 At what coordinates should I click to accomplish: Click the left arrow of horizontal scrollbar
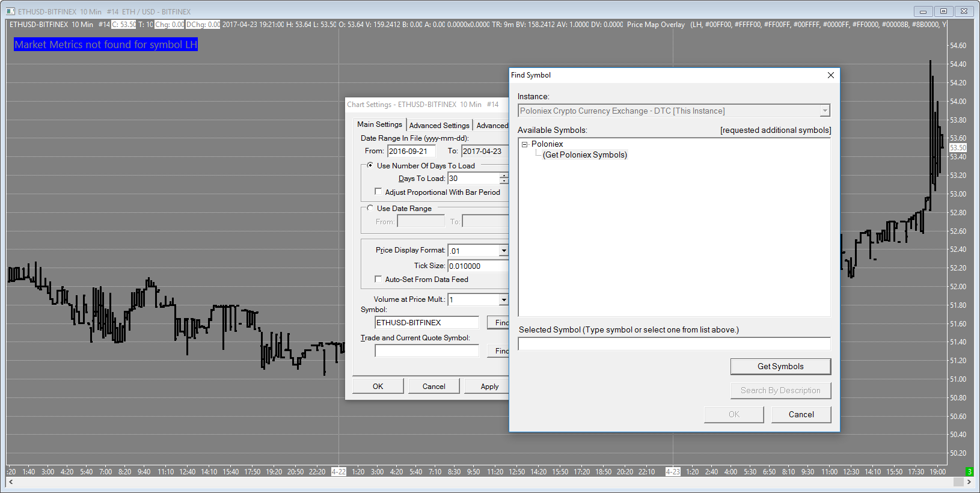[x=11, y=482]
